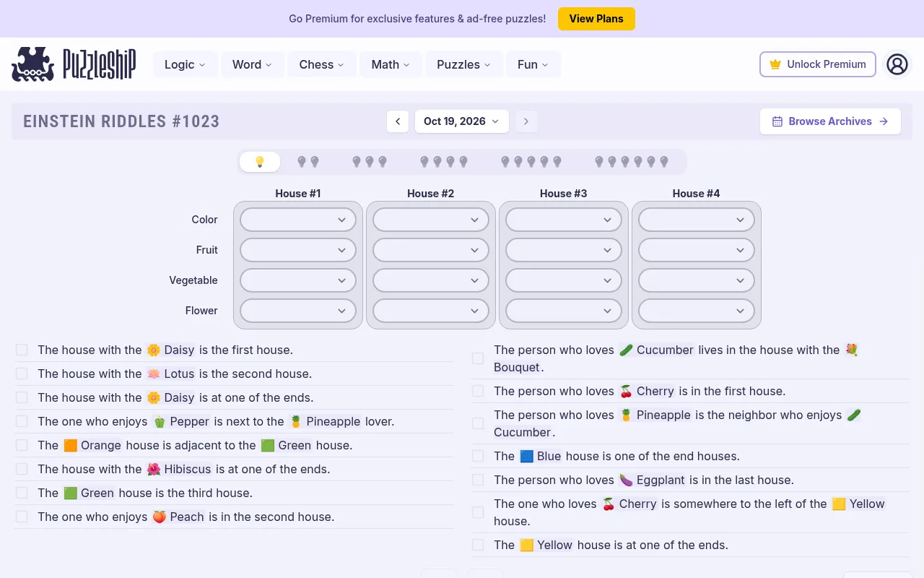The image size is (924, 578).
Task: Select the five-bulb difficulty level
Action: pyautogui.click(x=531, y=162)
